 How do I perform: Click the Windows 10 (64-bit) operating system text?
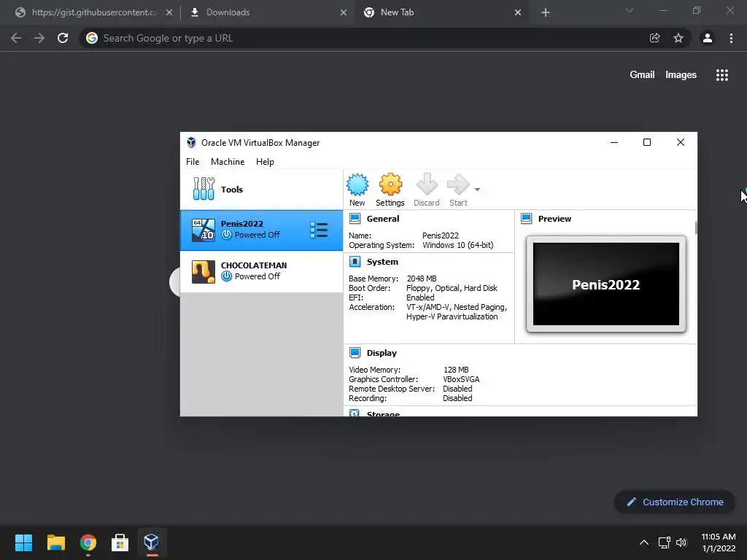click(x=458, y=245)
